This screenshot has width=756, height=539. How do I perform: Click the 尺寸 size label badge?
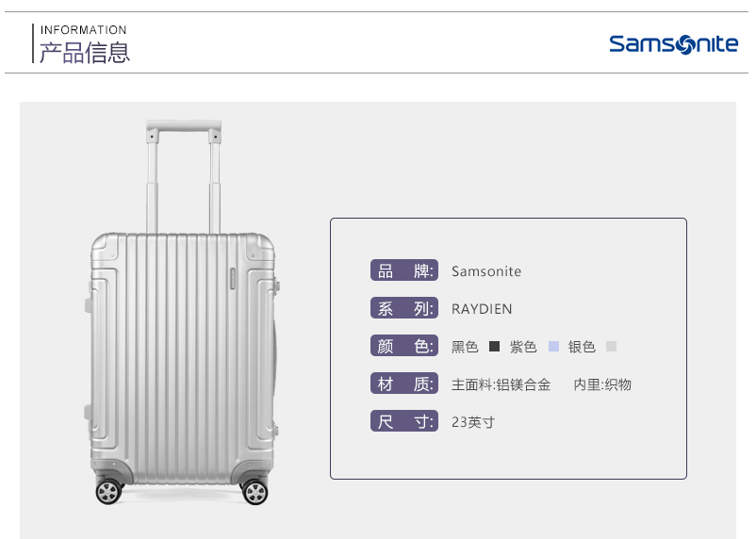[404, 421]
